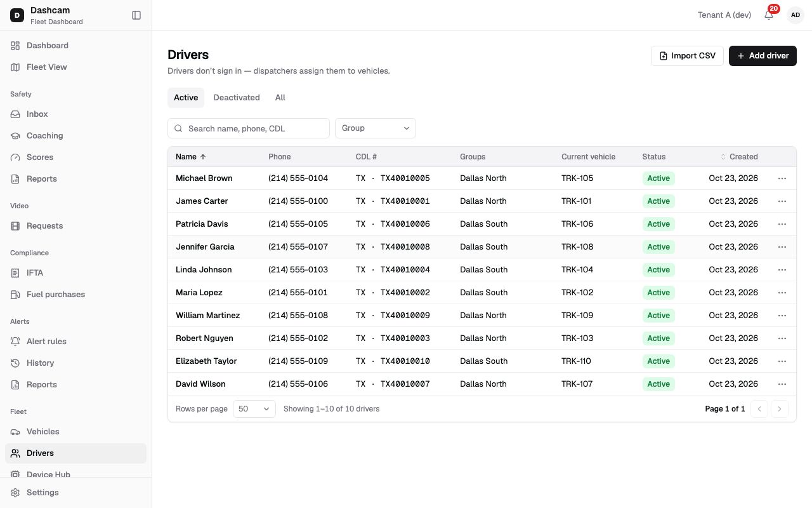This screenshot has height=508, width=812.
Task: Click the Add driver button
Action: (x=763, y=56)
